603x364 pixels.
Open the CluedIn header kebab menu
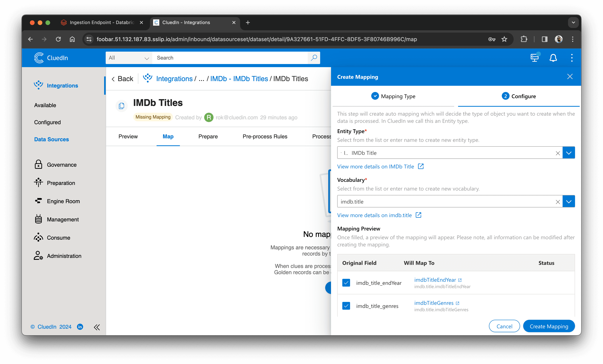pyautogui.click(x=572, y=58)
